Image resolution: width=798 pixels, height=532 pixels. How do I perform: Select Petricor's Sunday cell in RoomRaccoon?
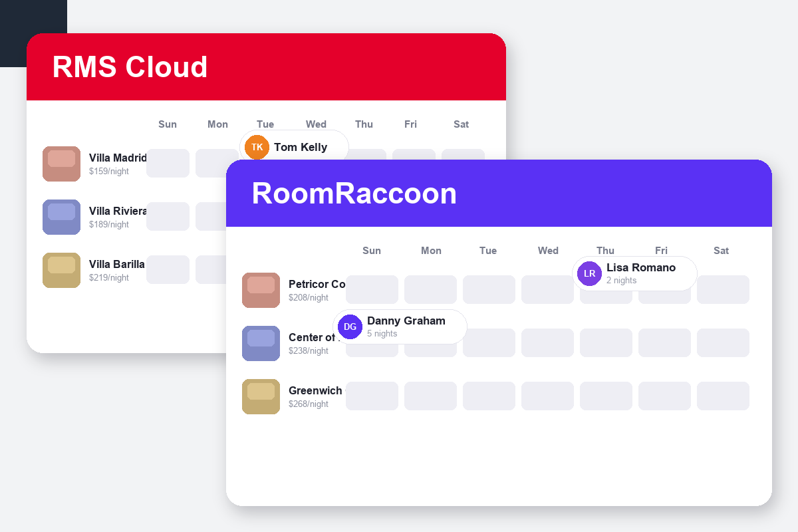372,290
